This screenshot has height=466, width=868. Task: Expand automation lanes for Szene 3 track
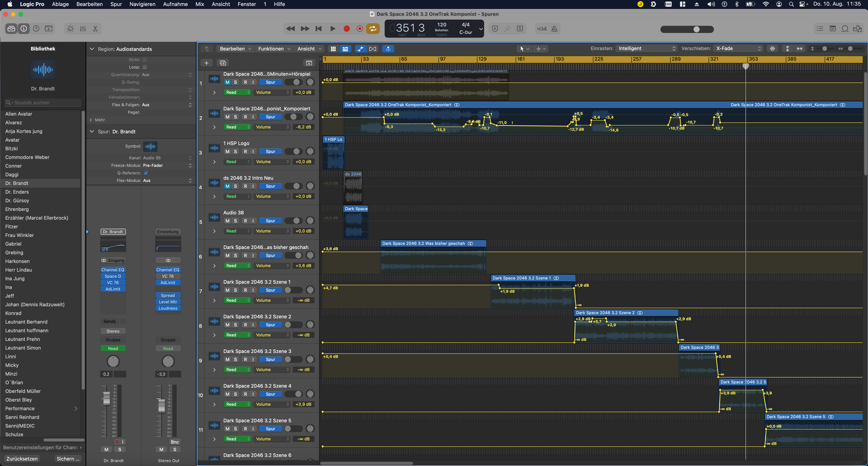(x=214, y=370)
